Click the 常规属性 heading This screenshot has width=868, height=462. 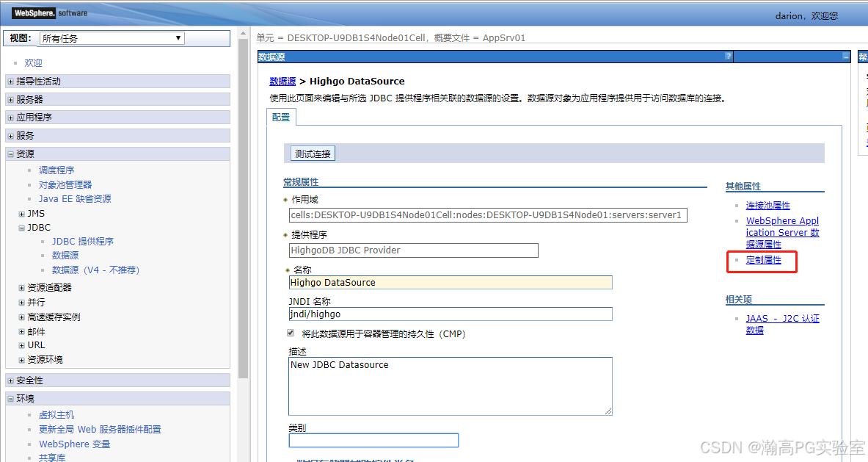tap(301, 181)
